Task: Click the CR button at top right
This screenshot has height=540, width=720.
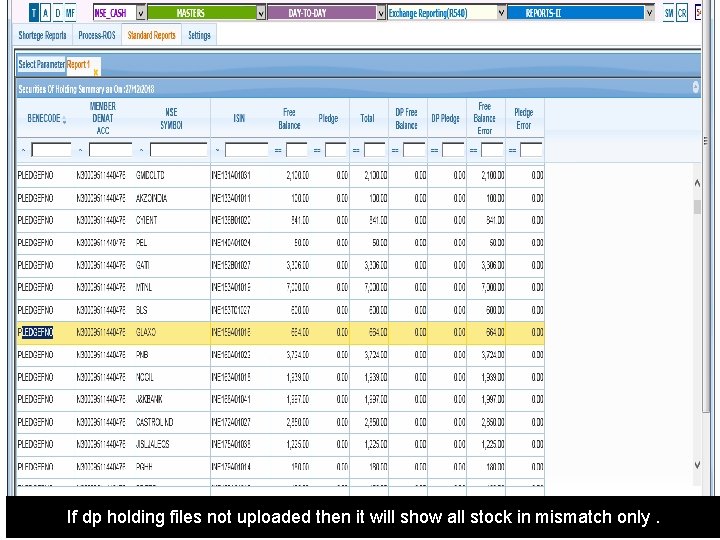Action: click(682, 13)
